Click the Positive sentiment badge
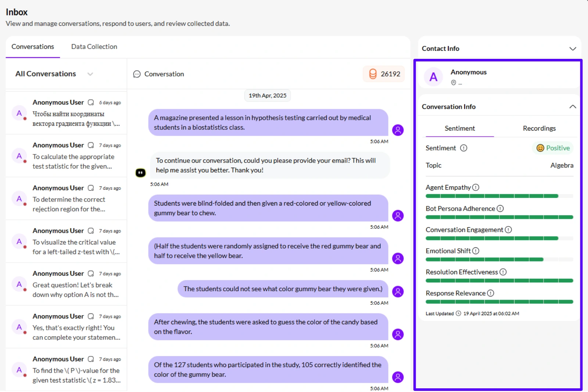588x392 pixels. [x=552, y=148]
